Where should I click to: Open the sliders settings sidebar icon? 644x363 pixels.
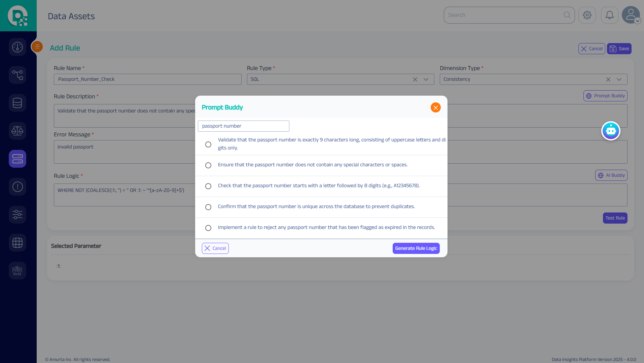[x=17, y=214]
